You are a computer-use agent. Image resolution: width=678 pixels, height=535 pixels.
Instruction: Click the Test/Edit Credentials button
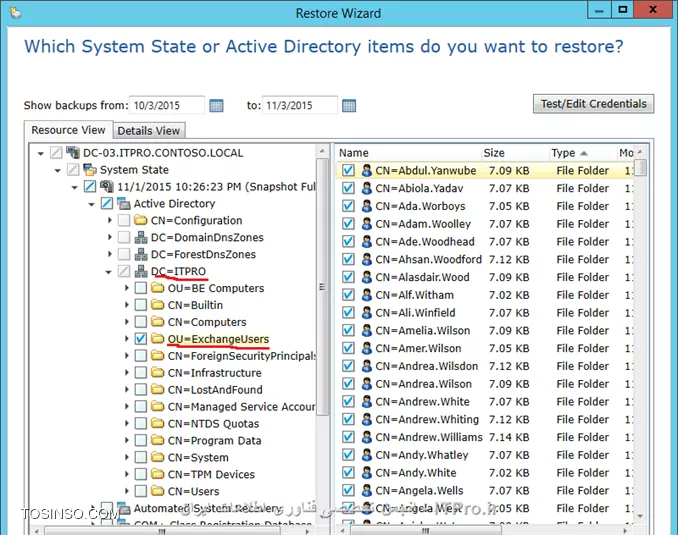593,104
